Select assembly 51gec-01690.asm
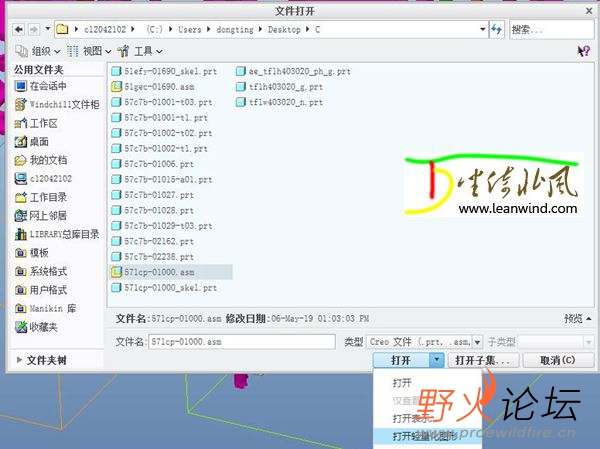This screenshot has width=600, height=449. point(153,87)
